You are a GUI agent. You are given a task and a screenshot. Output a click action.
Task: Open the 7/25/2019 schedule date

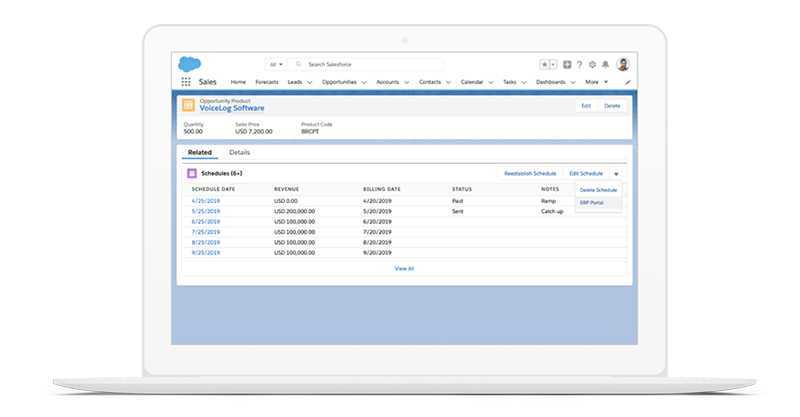pos(206,232)
